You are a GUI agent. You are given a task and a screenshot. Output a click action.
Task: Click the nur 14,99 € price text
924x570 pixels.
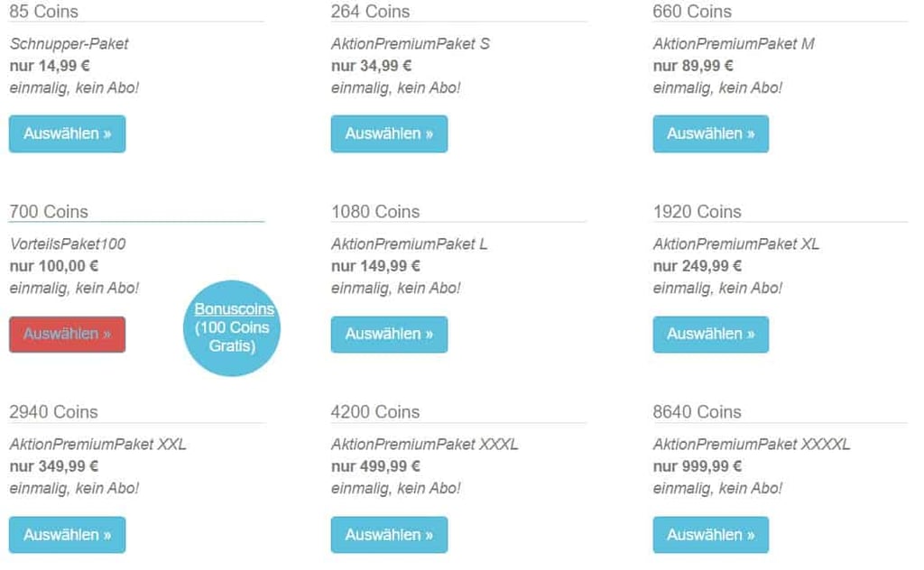point(50,66)
